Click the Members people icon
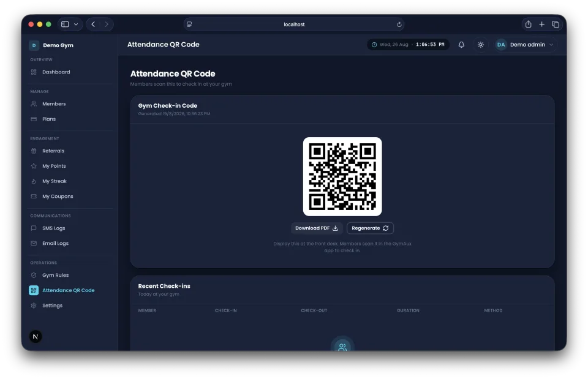588x379 pixels. click(x=34, y=104)
